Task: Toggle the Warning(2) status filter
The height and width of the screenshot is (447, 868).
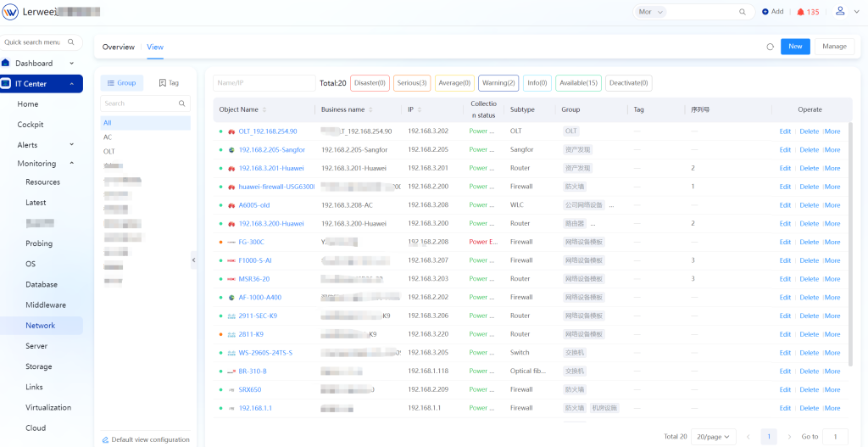Action: 498,83
